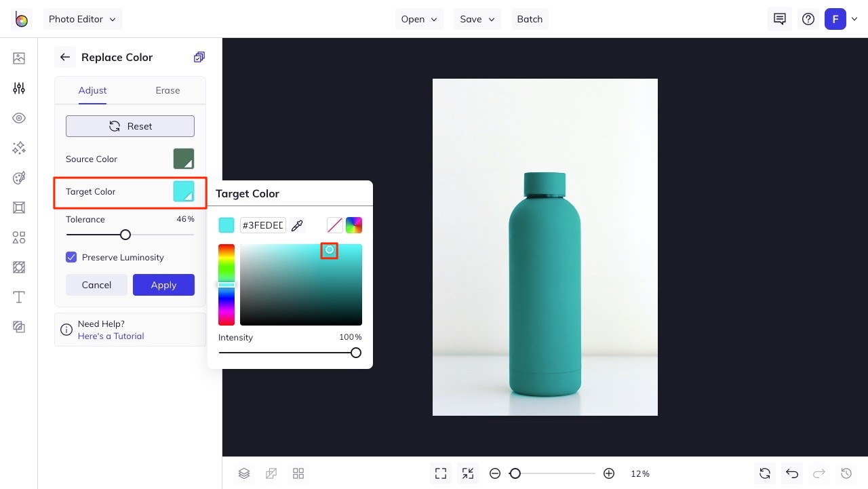Open the Artsy palette icon
868x489 pixels.
pos(19,178)
